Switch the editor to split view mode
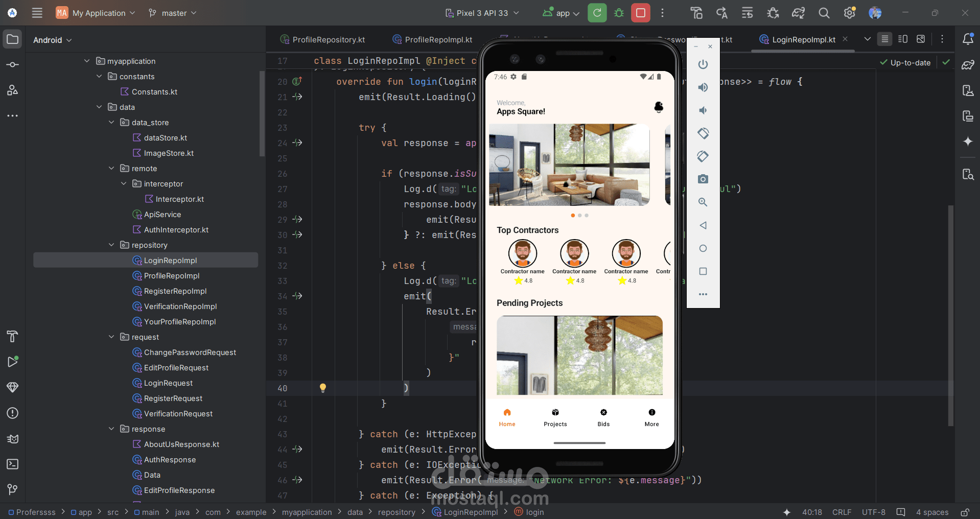Screen dimensions: 980x519 [902, 38]
